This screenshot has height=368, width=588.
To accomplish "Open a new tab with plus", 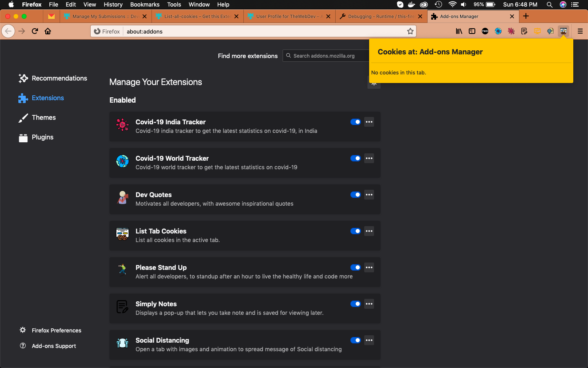I will click(526, 16).
